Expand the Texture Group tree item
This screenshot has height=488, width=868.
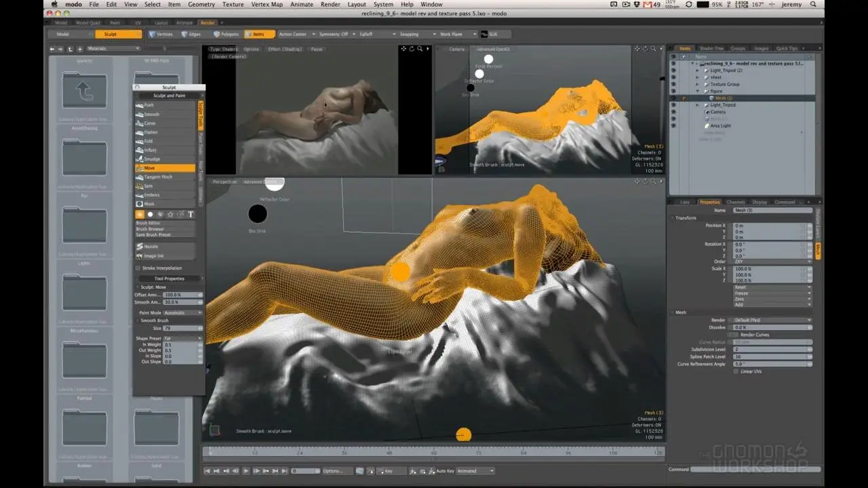697,84
